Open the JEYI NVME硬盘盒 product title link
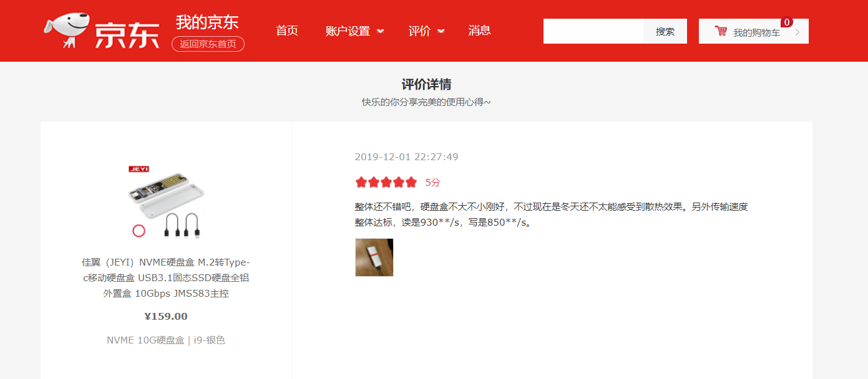The width and height of the screenshot is (868, 379). pyautogui.click(x=166, y=277)
